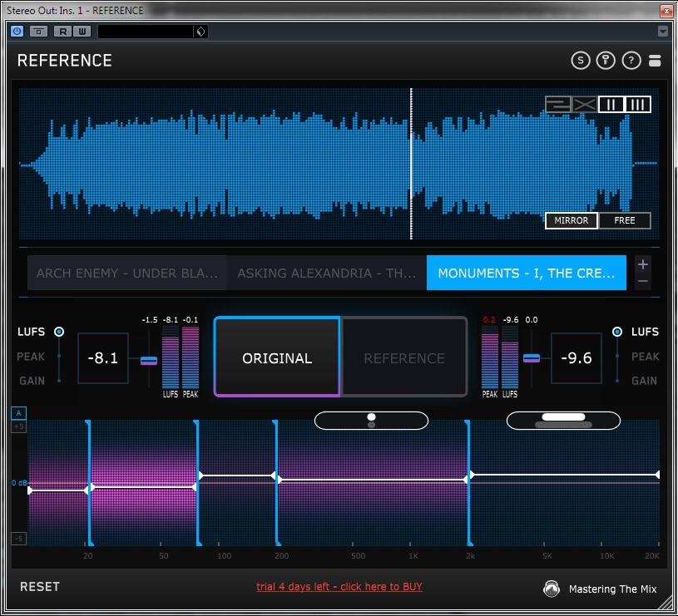This screenshot has height=616, width=678.
Task: Open the trial click here to BUY link
Action: pos(339,587)
